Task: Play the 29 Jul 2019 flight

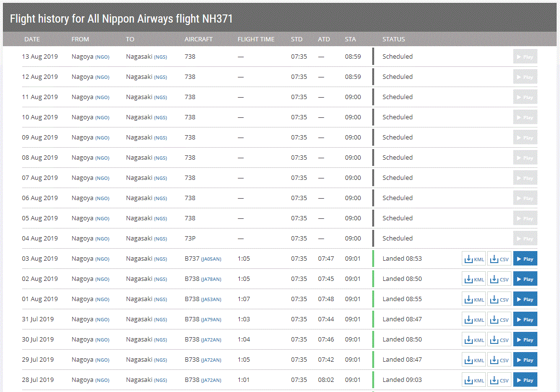Action: pyautogui.click(x=525, y=360)
